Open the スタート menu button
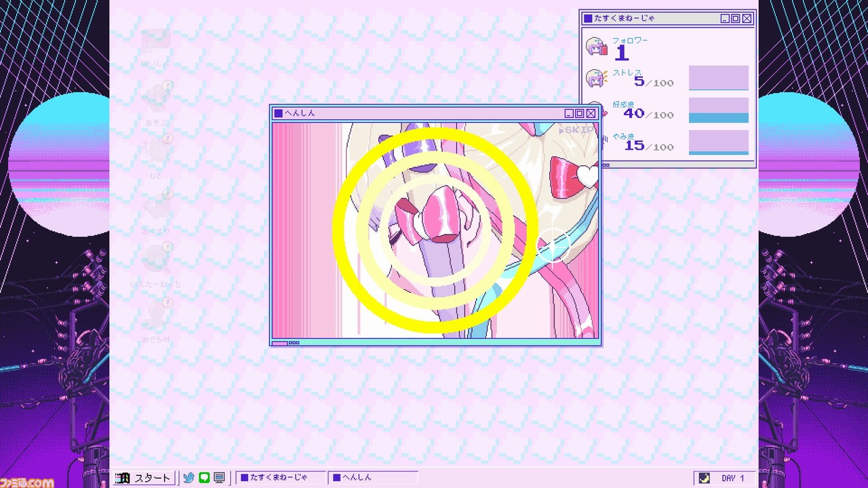This screenshot has height=488, width=868. click(x=143, y=478)
